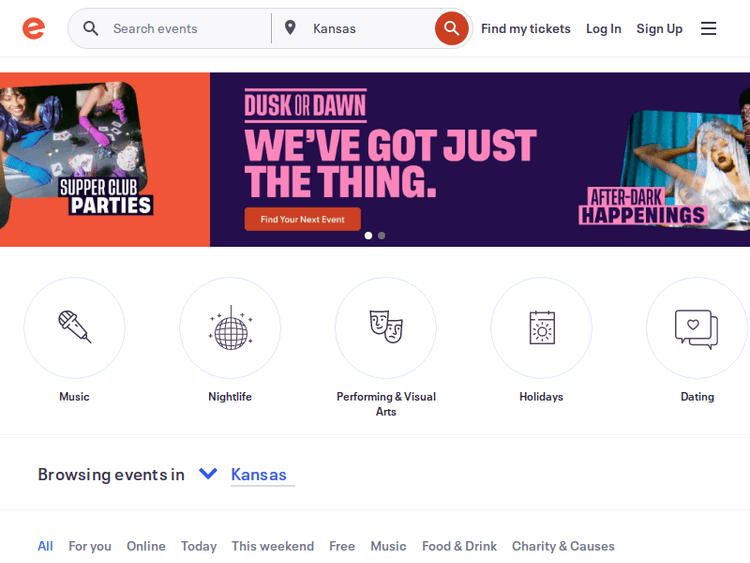Click the location pin icon
The height and width of the screenshot is (563, 750).
coord(290,28)
